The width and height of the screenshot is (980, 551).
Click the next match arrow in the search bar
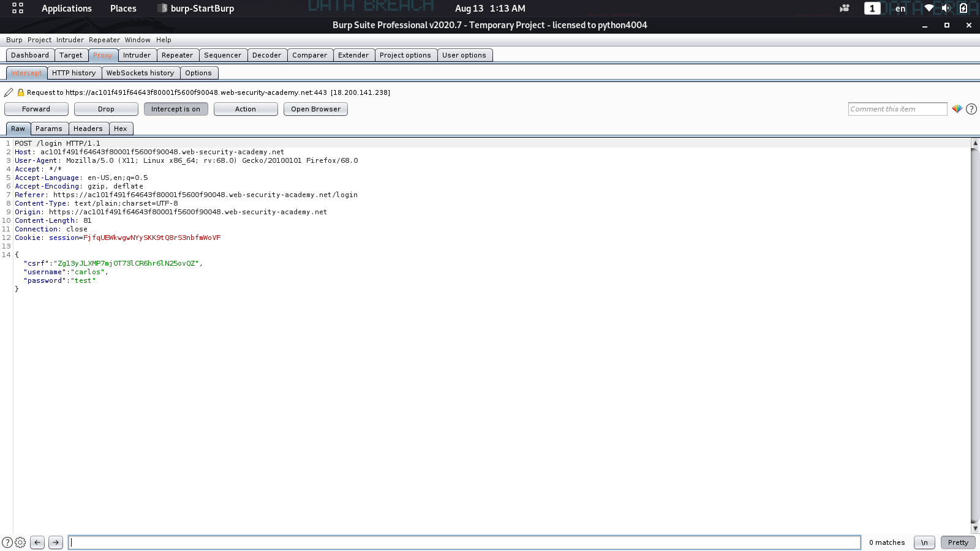tap(55, 542)
